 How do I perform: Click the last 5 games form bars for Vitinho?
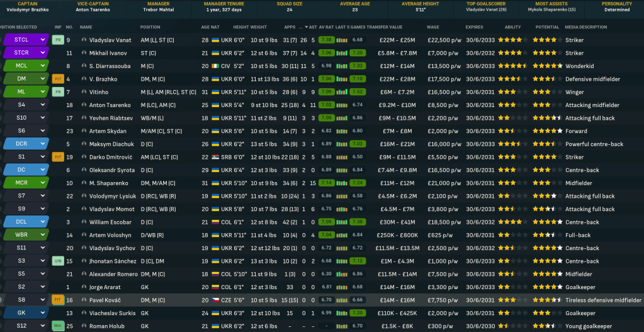coord(342,92)
